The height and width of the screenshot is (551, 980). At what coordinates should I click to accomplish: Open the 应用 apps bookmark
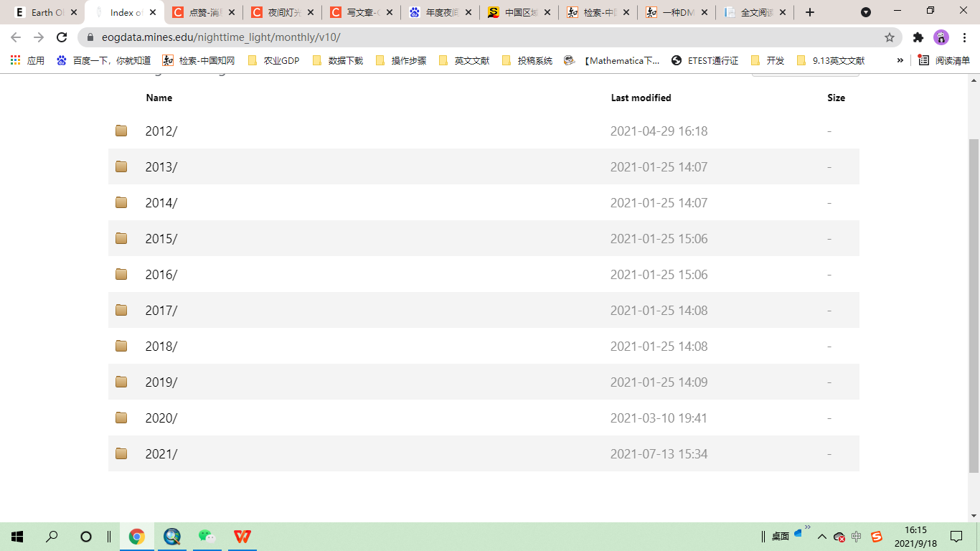click(27, 60)
